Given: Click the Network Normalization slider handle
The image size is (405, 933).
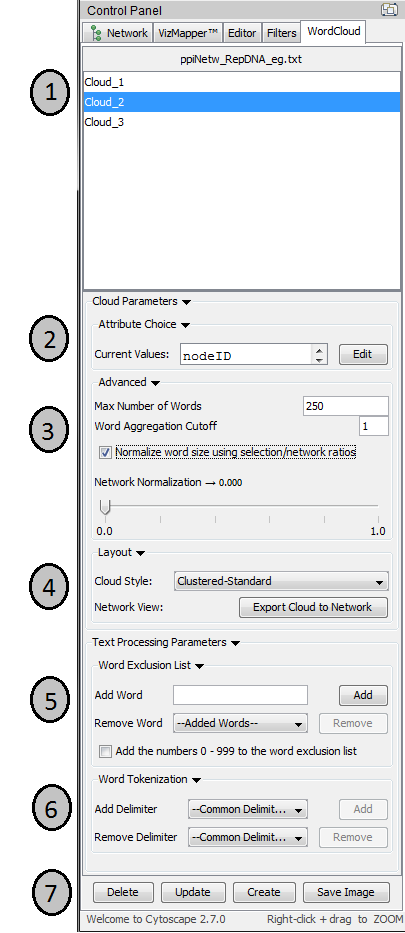Looking at the screenshot, I should pos(105,507).
